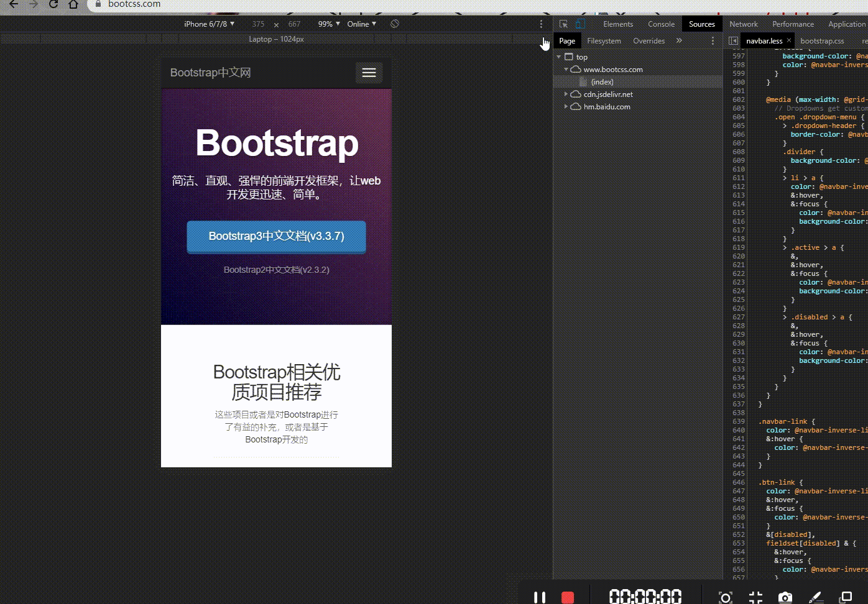The width and height of the screenshot is (868, 604).
Task: Switch to the Console tab
Action: point(661,24)
